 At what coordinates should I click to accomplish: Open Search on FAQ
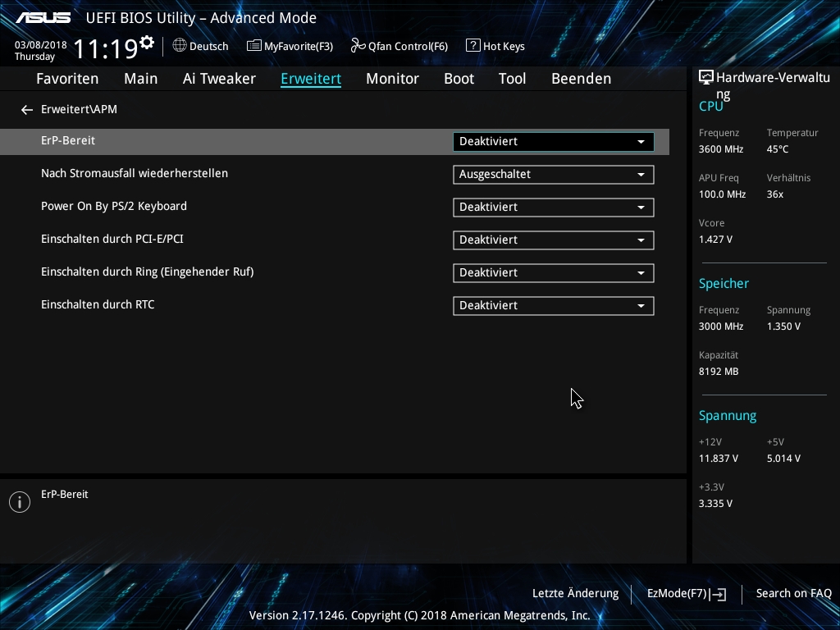pos(793,594)
